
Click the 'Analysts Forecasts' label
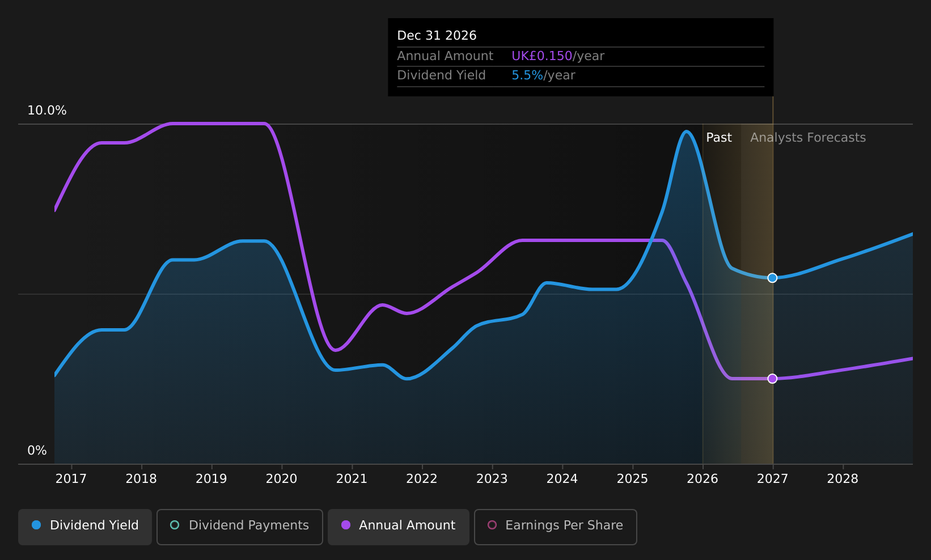click(808, 138)
